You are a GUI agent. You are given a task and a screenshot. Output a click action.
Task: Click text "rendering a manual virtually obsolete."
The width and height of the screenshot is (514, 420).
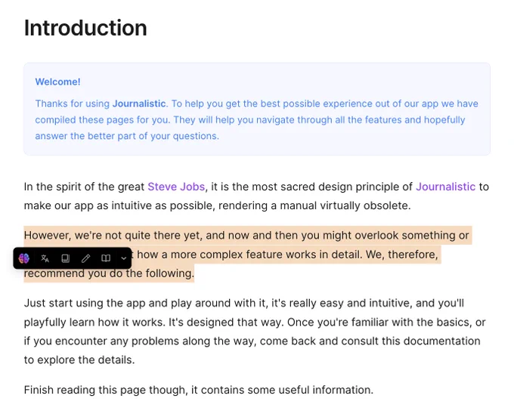(x=314, y=205)
